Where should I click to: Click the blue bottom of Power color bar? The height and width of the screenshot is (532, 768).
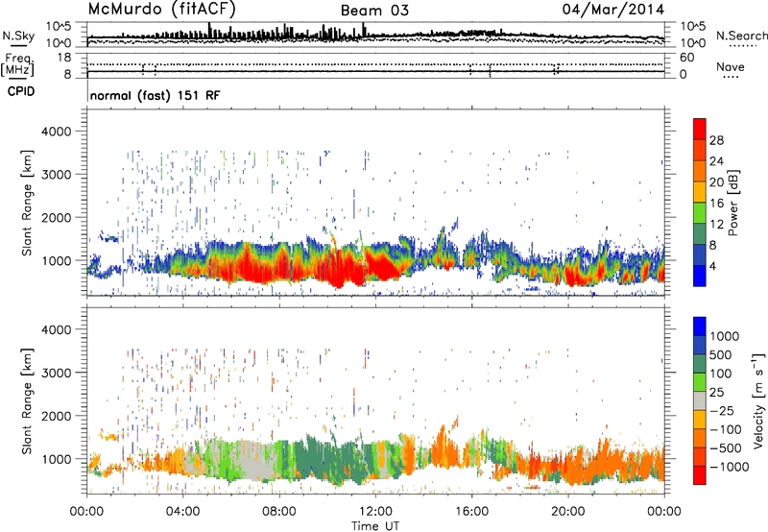click(700, 276)
